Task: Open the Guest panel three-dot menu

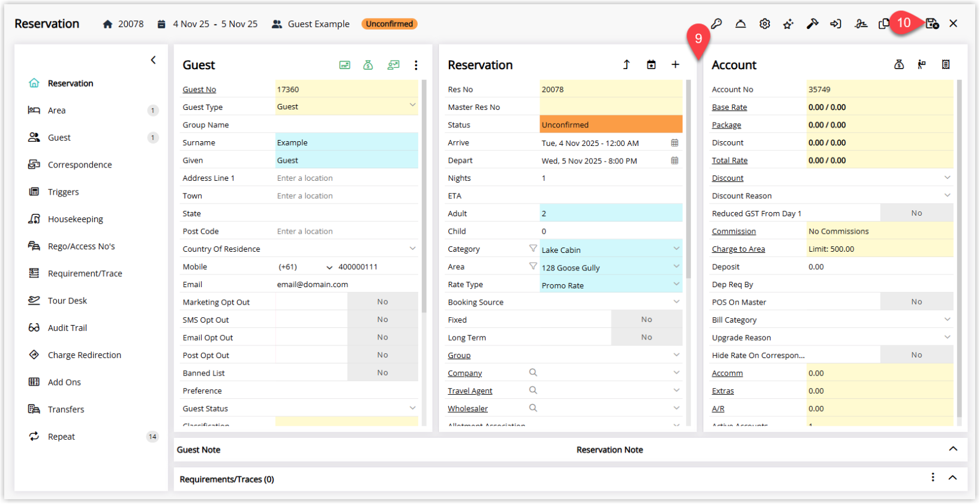Action: (416, 65)
